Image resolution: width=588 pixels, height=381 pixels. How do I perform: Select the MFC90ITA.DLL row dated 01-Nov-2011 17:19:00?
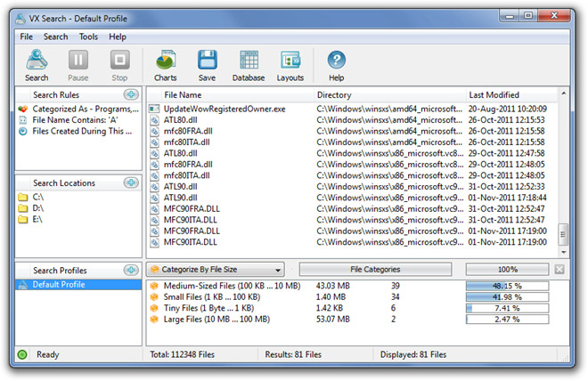[x=352, y=242]
